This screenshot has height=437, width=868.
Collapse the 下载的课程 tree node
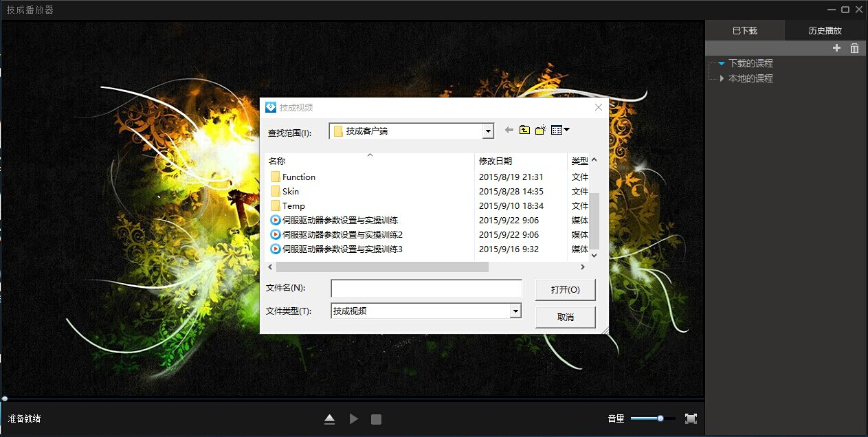click(721, 63)
